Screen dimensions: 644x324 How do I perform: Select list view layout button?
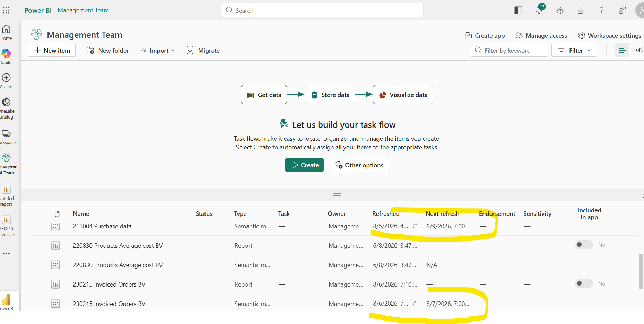622,50
